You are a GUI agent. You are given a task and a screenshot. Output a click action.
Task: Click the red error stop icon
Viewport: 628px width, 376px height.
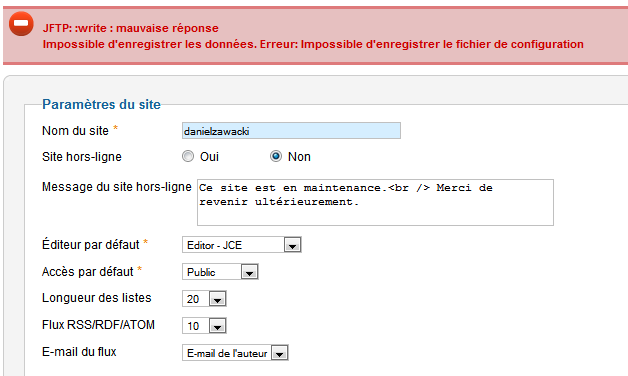click(21, 24)
